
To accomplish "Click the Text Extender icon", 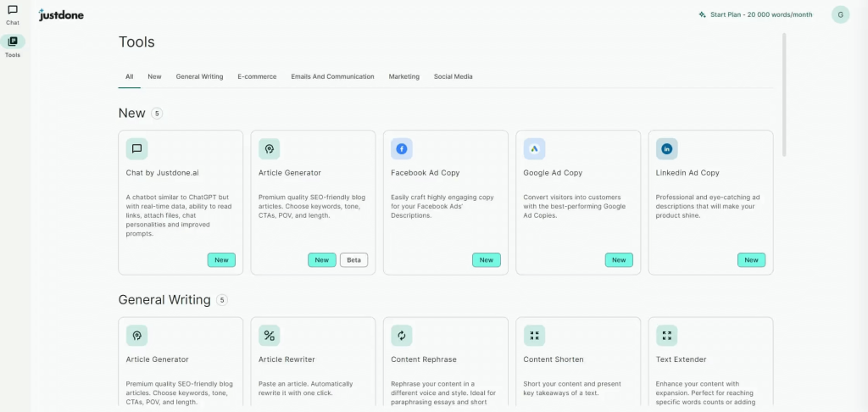I will [x=667, y=336].
